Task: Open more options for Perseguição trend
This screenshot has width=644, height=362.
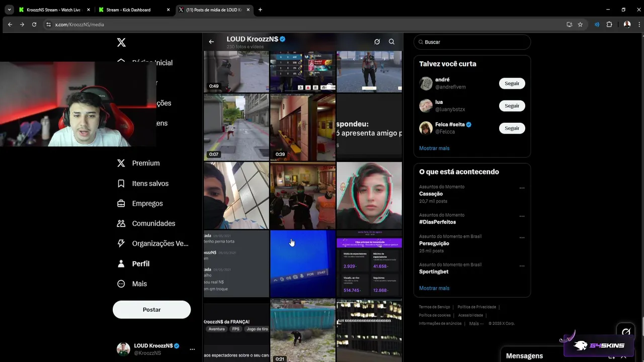Action: tap(522, 237)
